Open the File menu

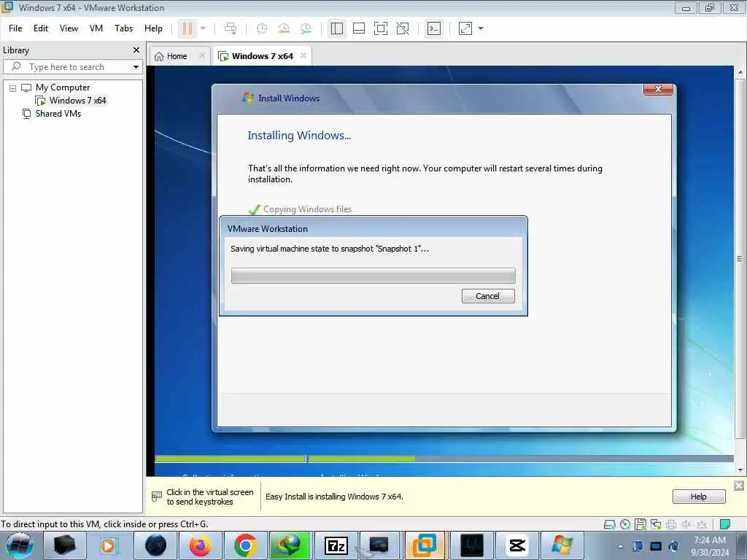pyautogui.click(x=15, y=28)
